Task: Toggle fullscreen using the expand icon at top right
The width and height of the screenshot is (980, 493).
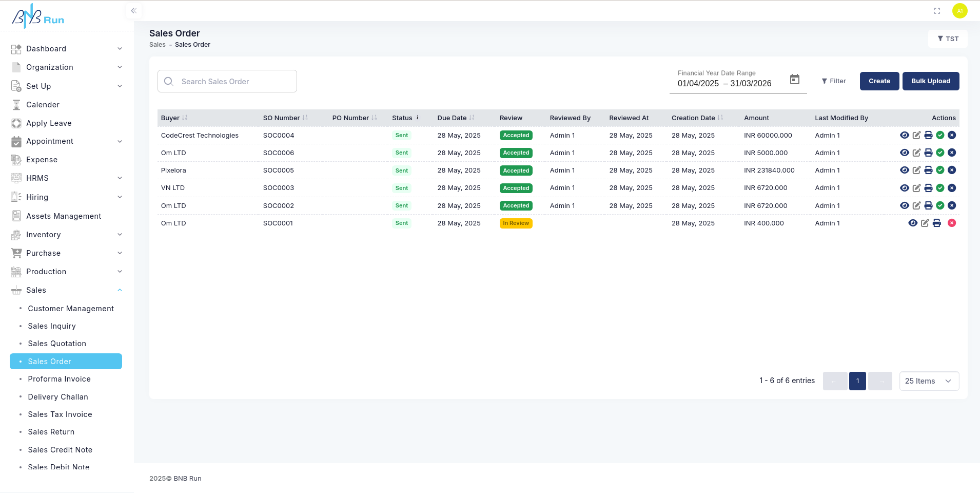Action: pos(937,10)
